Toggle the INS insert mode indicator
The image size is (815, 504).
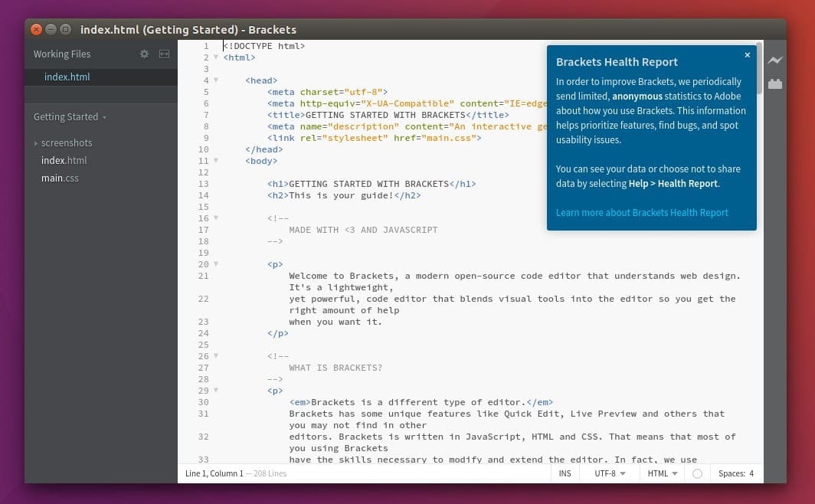[565, 473]
